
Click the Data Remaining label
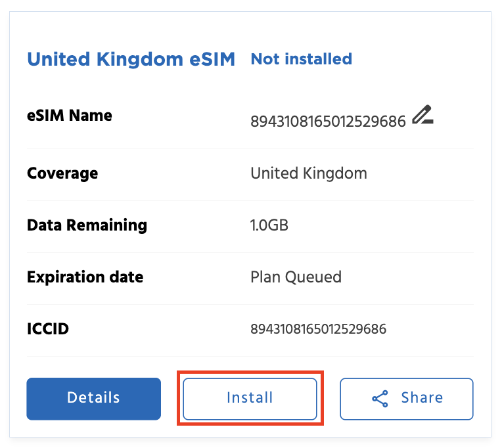point(87,225)
